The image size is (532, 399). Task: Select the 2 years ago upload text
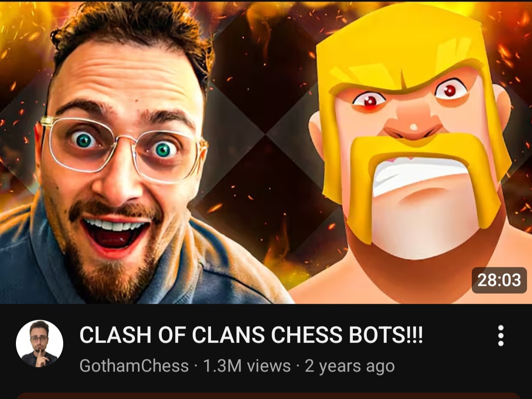pos(350,367)
